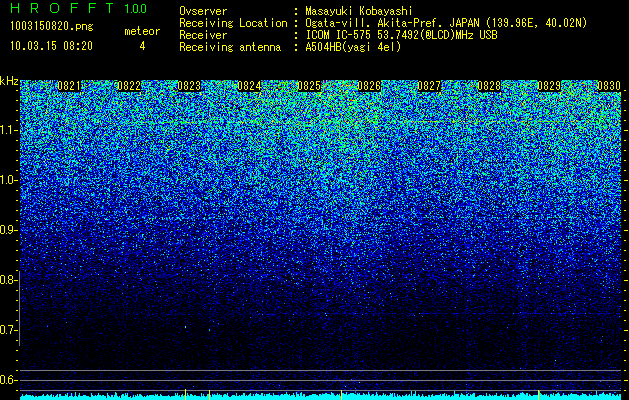Click the kHz axis unit label

pos(9,81)
